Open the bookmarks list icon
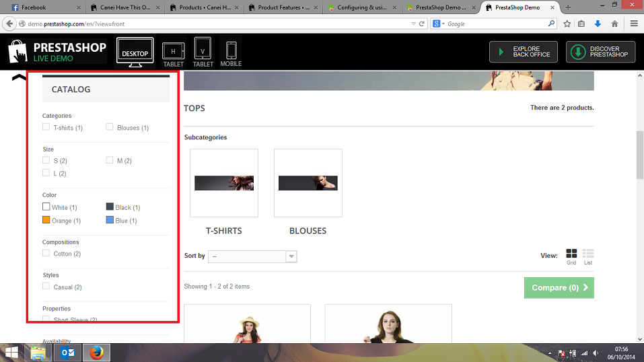 [581, 24]
